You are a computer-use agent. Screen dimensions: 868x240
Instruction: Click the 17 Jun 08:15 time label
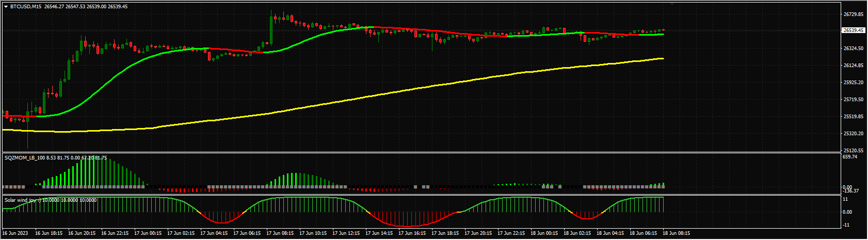click(x=281, y=233)
